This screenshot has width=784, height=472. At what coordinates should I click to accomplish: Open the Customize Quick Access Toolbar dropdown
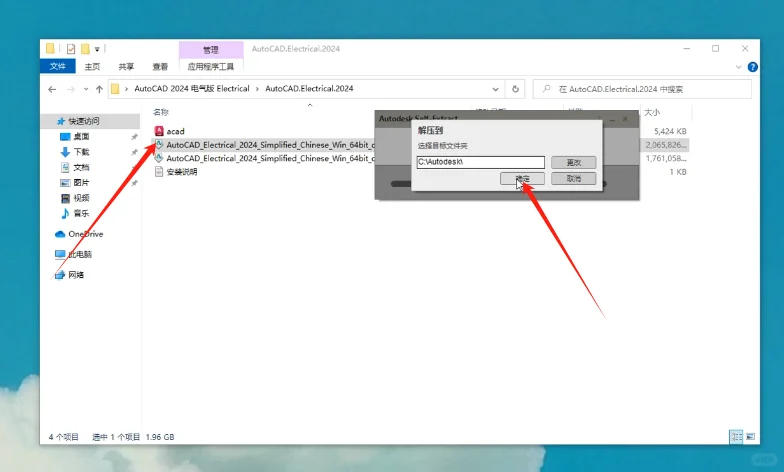[97, 49]
